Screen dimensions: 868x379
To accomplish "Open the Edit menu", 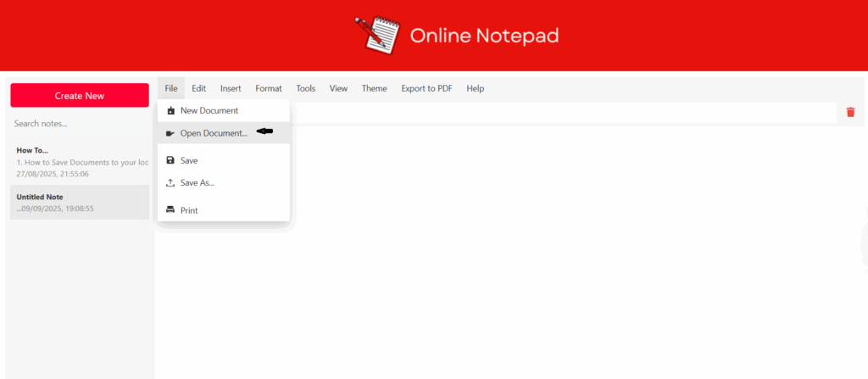I will (x=198, y=88).
